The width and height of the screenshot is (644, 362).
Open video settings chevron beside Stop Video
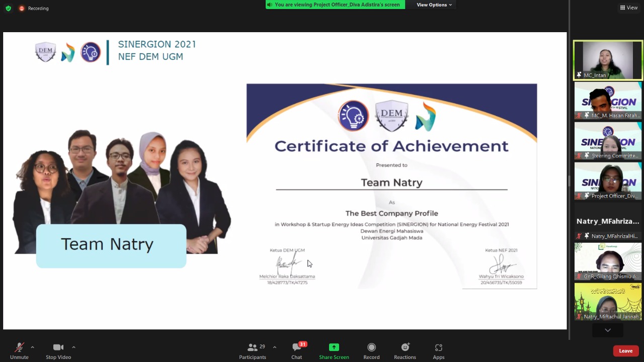(x=73, y=347)
